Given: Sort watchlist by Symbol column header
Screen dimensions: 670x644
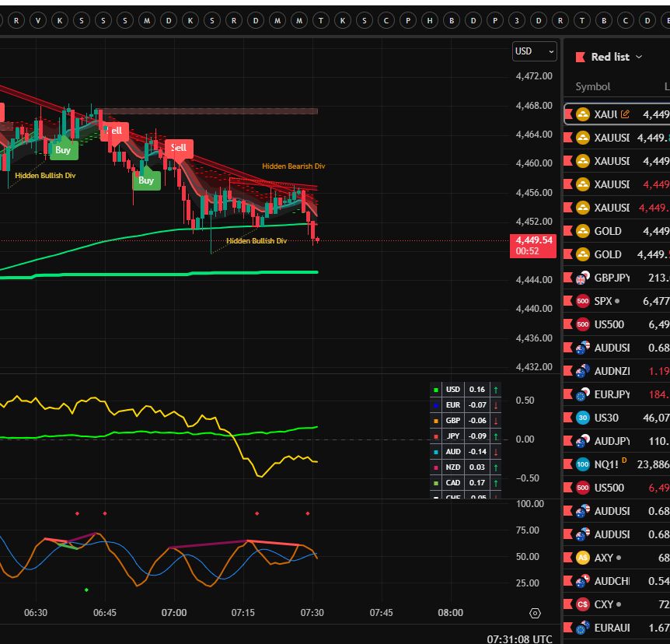Looking at the screenshot, I should [x=592, y=86].
